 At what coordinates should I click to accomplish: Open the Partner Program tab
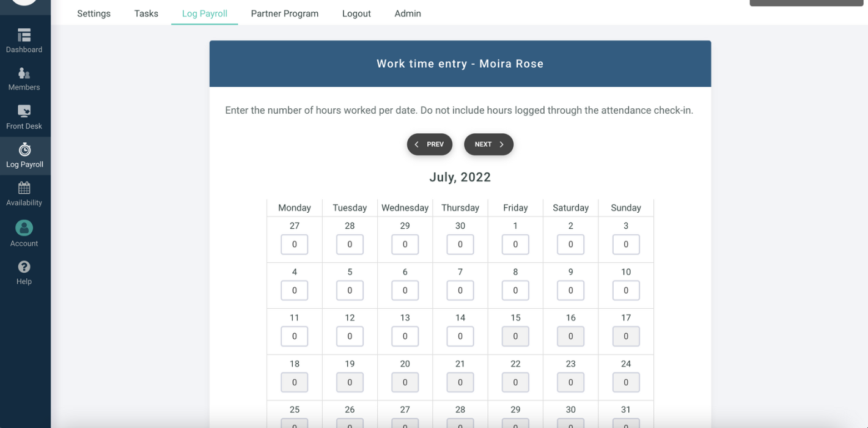point(284,13)
